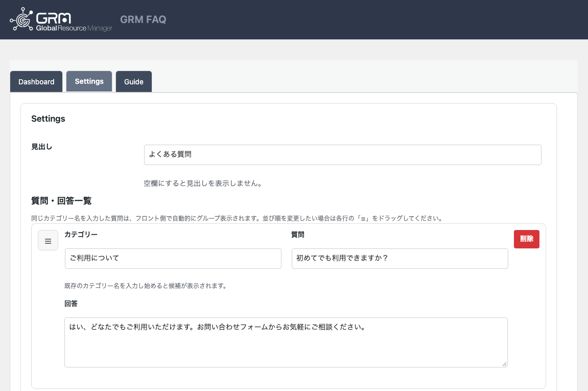
Task: Open the Guide tab
Action: pyautogui.click(x=134, y=81)
